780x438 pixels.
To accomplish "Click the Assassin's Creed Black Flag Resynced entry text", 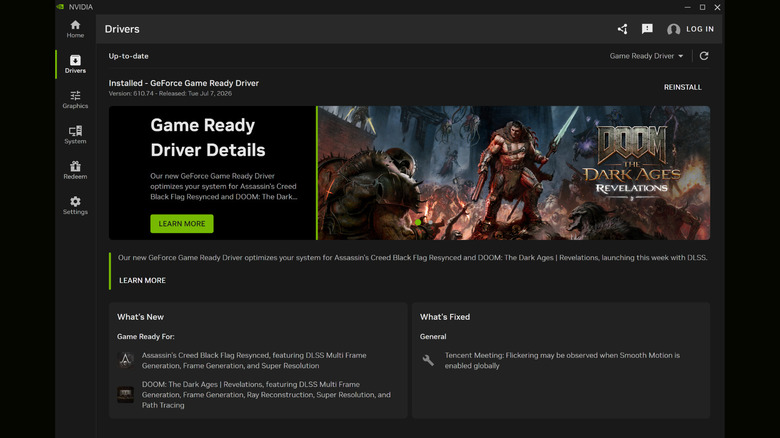I will click(x=254, y=360).
